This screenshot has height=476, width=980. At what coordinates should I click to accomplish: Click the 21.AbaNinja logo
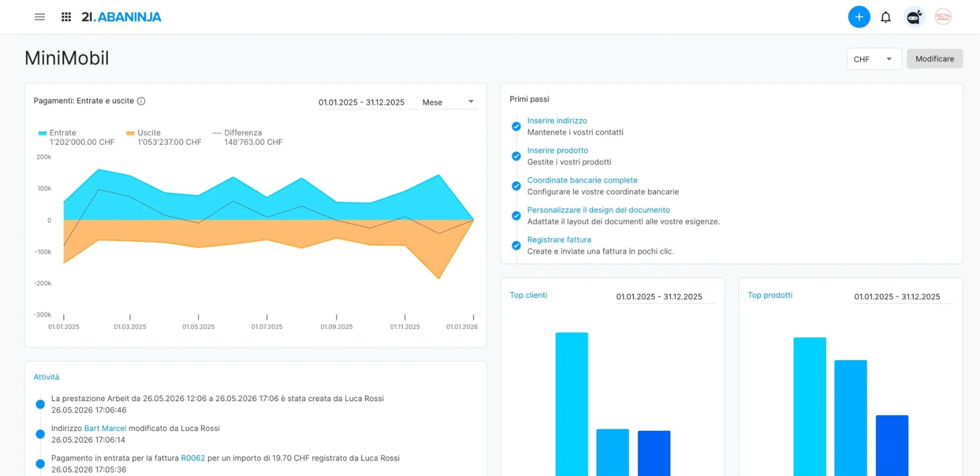pyautogui.click(x=121, y=17)
